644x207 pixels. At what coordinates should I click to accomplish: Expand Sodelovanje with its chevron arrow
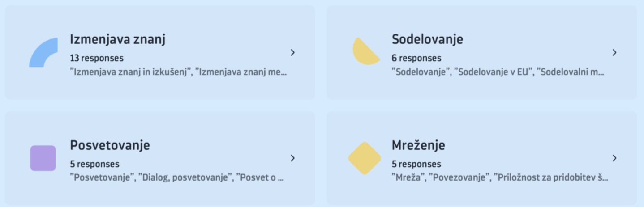(614, 53)
